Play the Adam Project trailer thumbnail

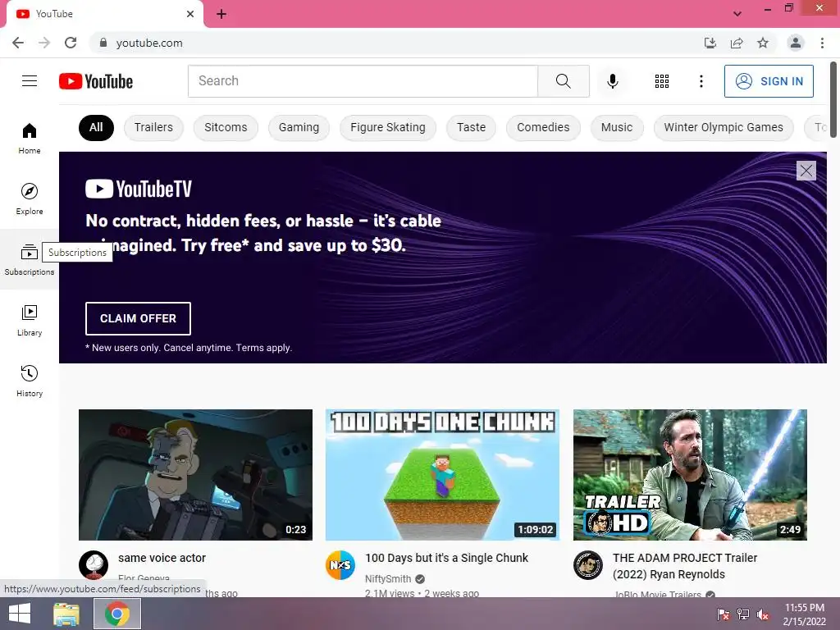690,475
